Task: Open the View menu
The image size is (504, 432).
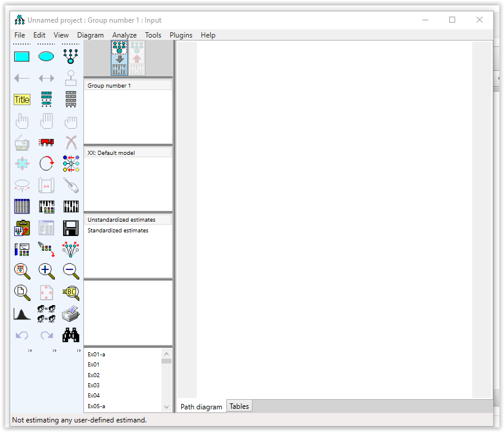Action: 61,35
